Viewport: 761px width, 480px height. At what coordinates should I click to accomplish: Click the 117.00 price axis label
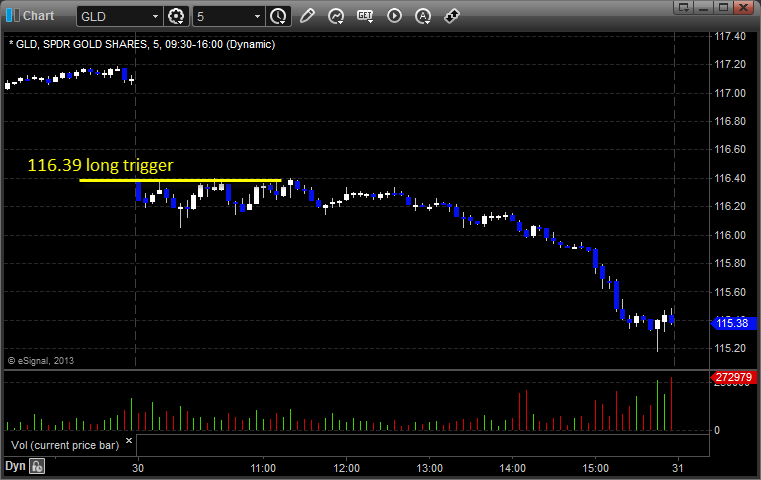[x=730, y=93]
